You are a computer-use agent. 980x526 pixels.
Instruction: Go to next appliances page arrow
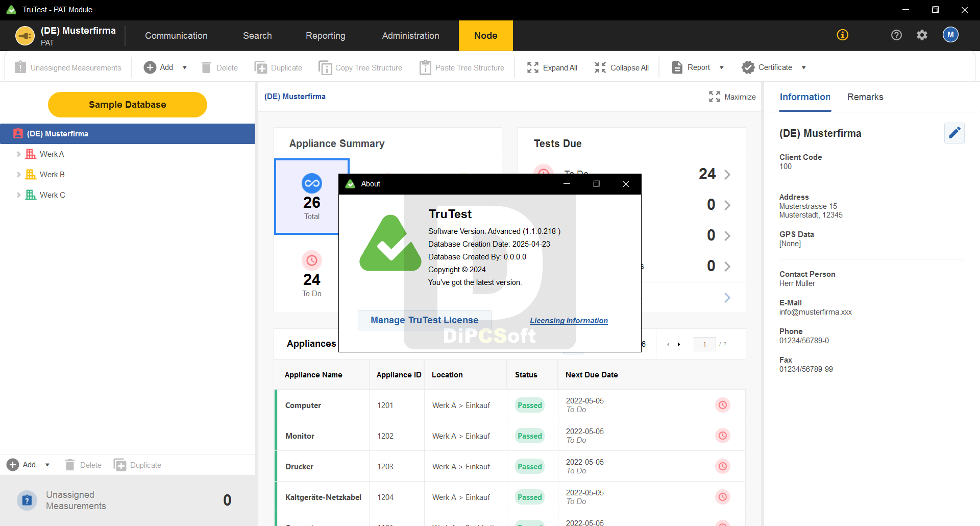click(679, 344)
